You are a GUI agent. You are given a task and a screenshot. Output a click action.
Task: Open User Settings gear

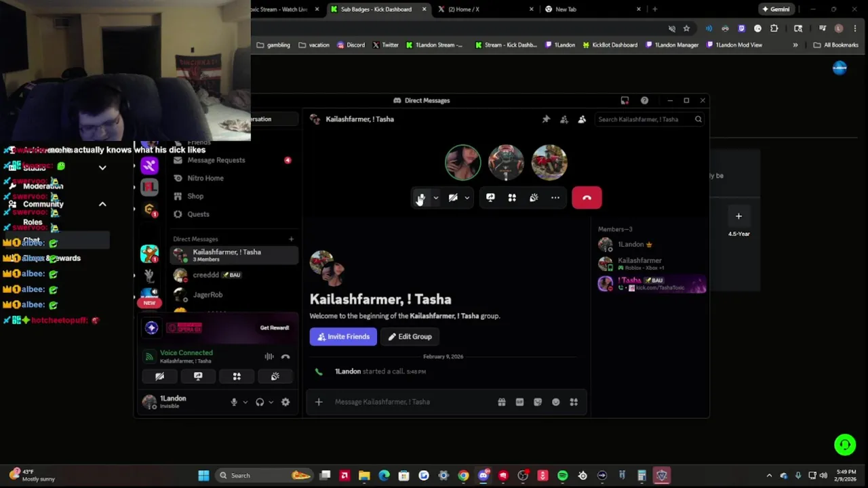285,402
